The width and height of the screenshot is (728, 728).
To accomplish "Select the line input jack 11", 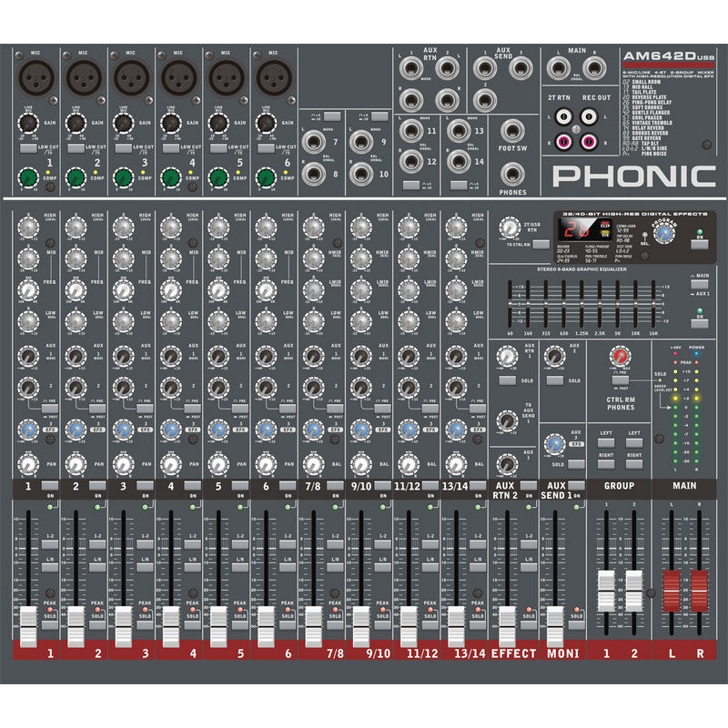I will pos(411,131).
